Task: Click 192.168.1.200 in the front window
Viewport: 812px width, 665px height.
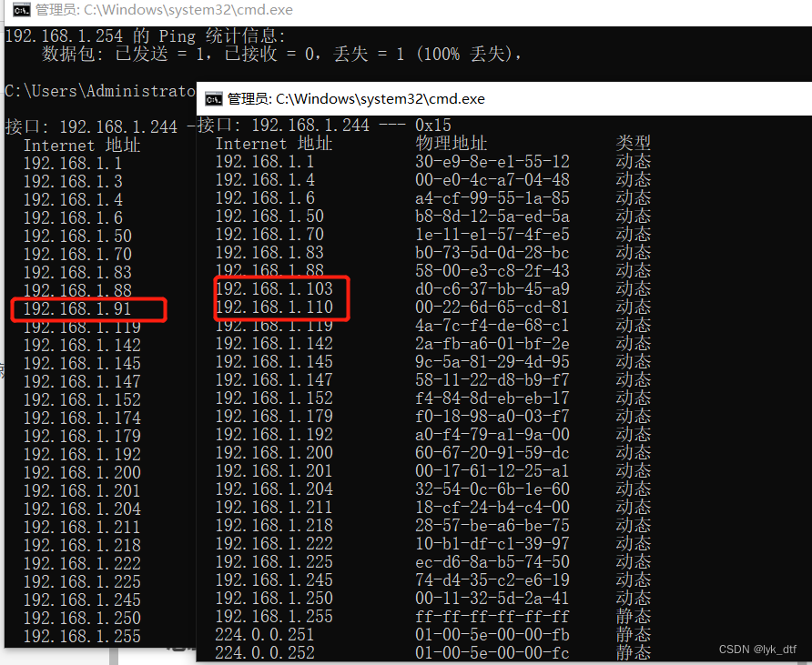Action: point(274,452)
